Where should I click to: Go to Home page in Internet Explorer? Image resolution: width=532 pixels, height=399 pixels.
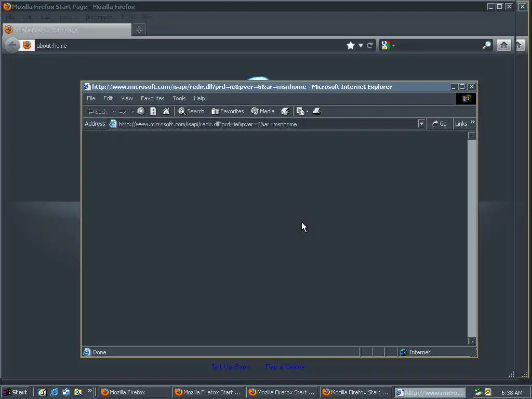pyautogui.click(x=166, y=111)
